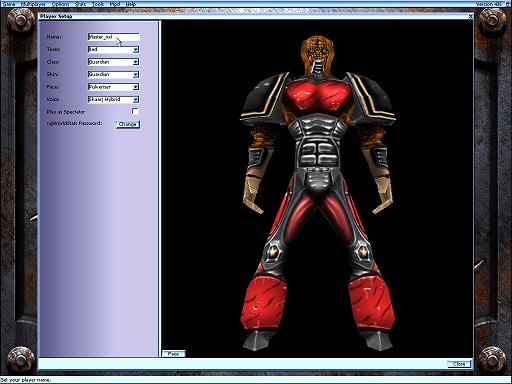Enable the Play as Spectator checkbox

tap(135, 111)
